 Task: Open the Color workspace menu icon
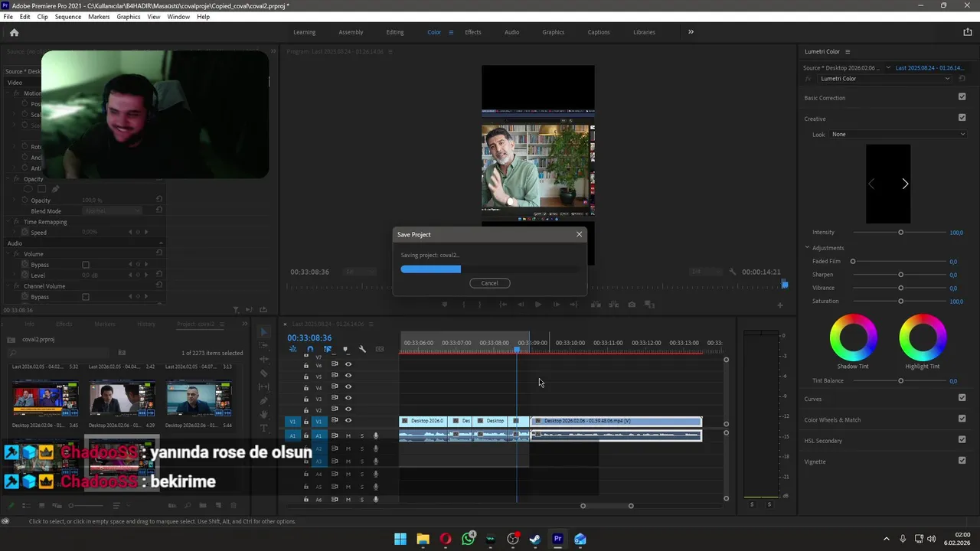(x=451, y=32)
